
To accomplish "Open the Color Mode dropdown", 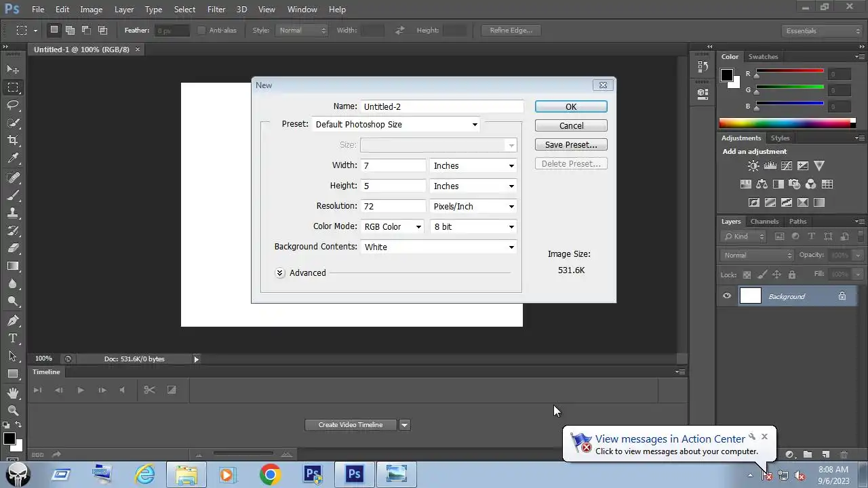I will [x=393, y=227].
